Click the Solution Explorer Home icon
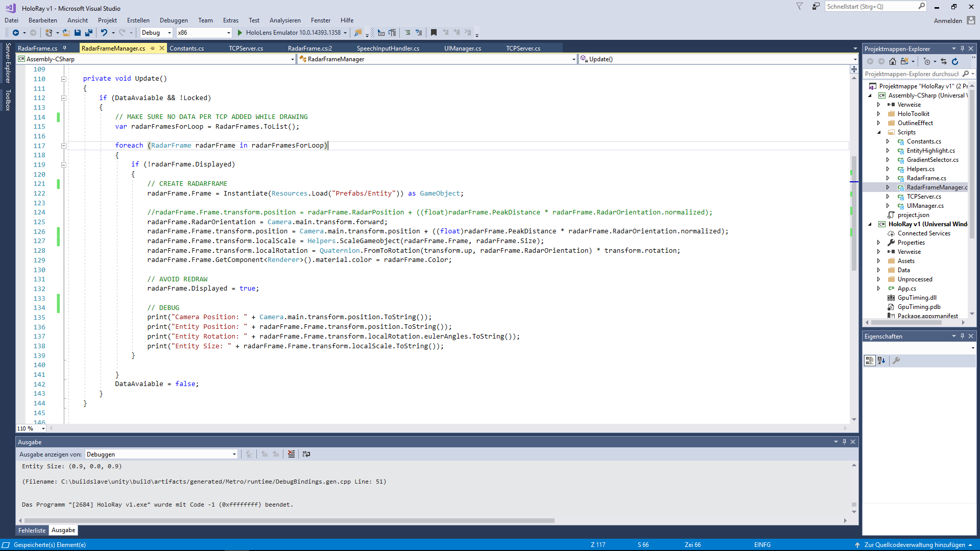The width and height of the screenshot is (980, 551). tap(892, 61)
